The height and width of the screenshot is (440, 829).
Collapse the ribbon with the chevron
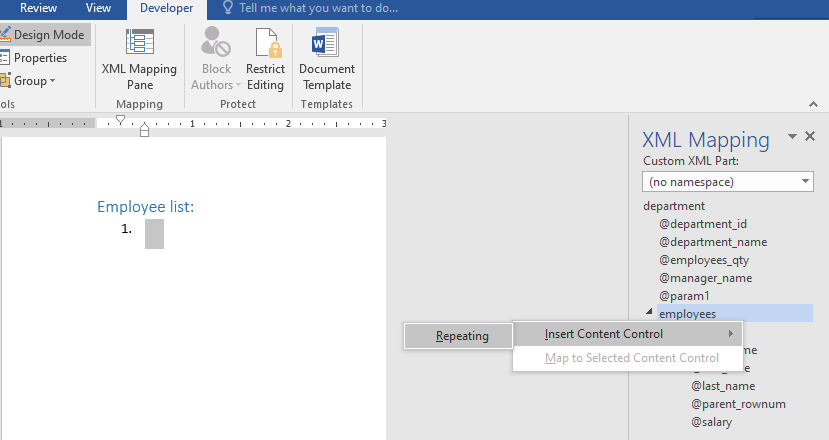click(814, 104)
